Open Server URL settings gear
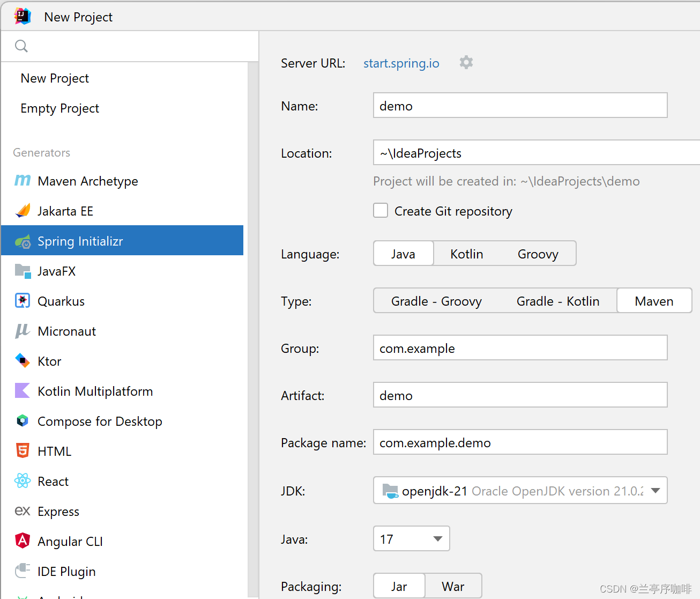Image resolution: width=700 pixels, height=599 pixels. (466, 62)
